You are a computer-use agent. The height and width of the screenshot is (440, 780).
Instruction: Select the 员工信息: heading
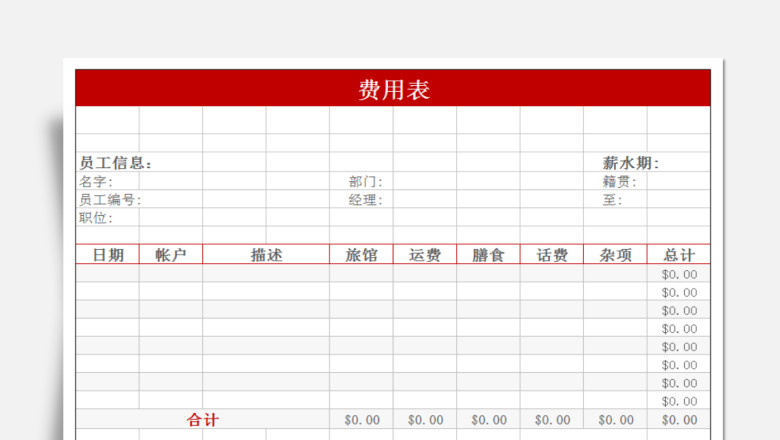(x=115, y=163)
